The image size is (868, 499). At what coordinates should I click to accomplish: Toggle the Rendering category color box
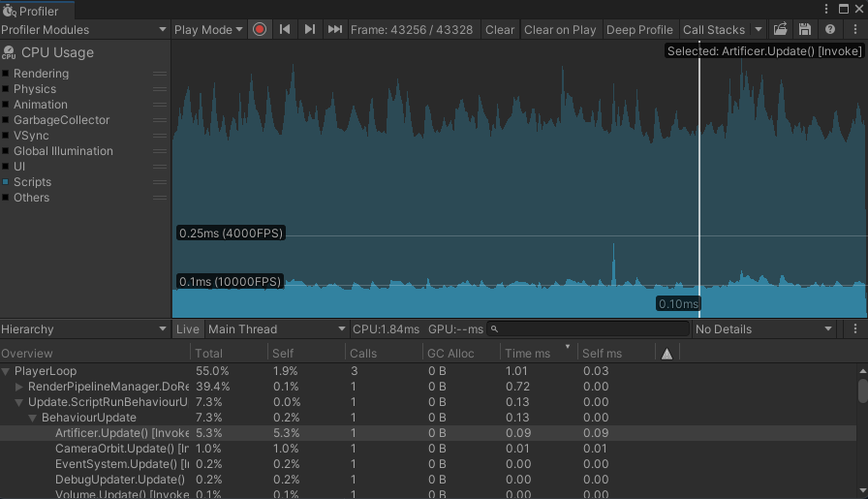[x=6, y=74]
